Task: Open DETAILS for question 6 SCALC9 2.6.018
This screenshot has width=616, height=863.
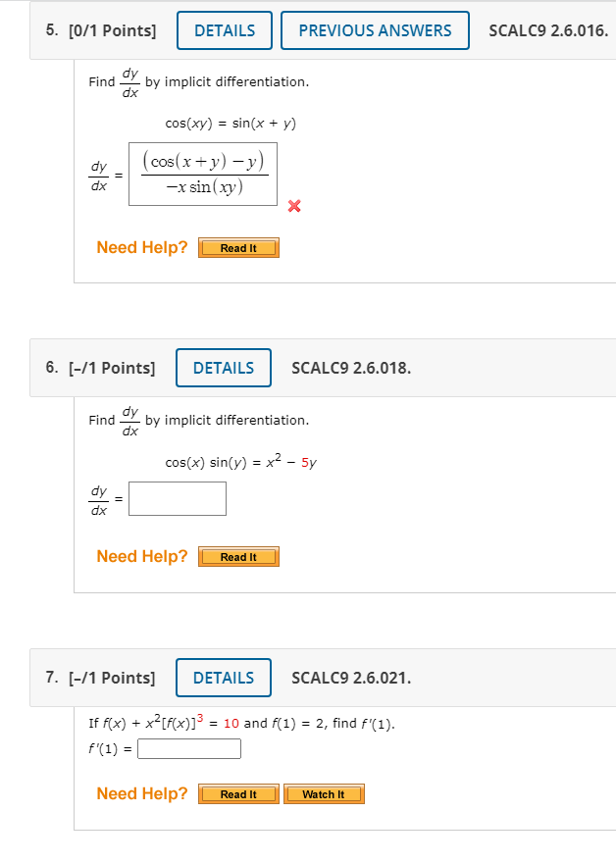Action: [223, 368]
